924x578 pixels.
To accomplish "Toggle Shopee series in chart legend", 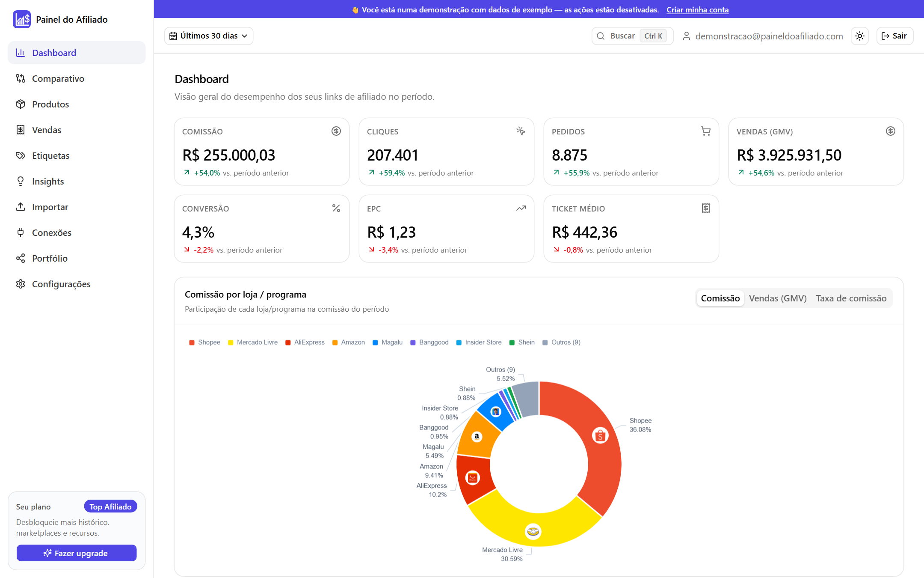I will [x=205, y=342].
